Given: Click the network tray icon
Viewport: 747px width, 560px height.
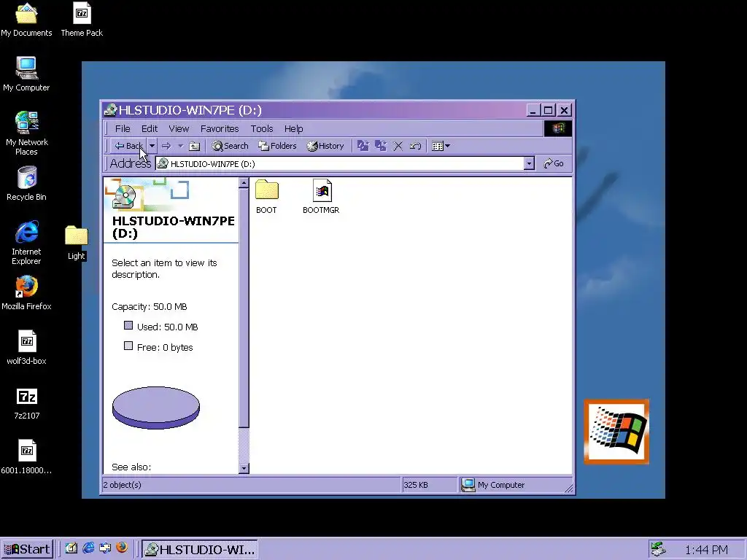Looking at the screenshot, I should tap(659, 549).
